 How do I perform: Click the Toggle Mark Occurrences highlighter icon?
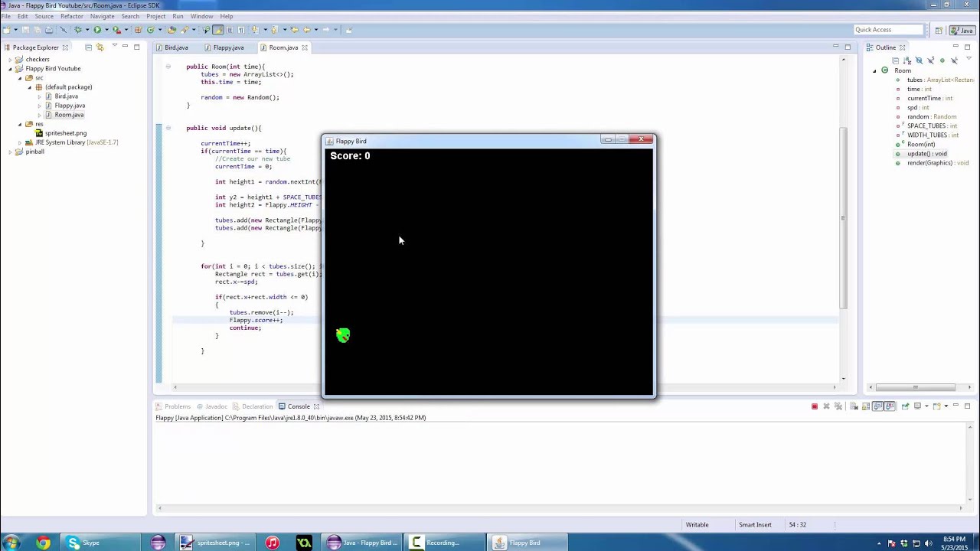pos(218,30)
